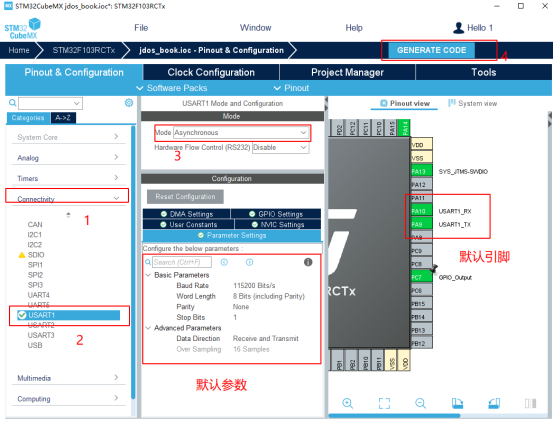Viewport: 554px width, 422px height.
Task: Click the USART1 enabled checkmark icon
Action: (x=22, y=315)
